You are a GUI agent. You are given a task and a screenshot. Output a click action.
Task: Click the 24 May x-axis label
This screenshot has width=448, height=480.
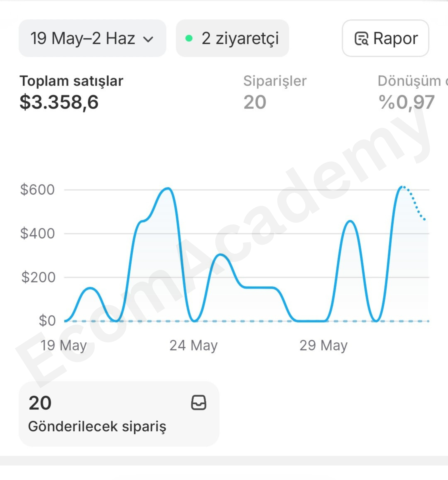point(194,346)
